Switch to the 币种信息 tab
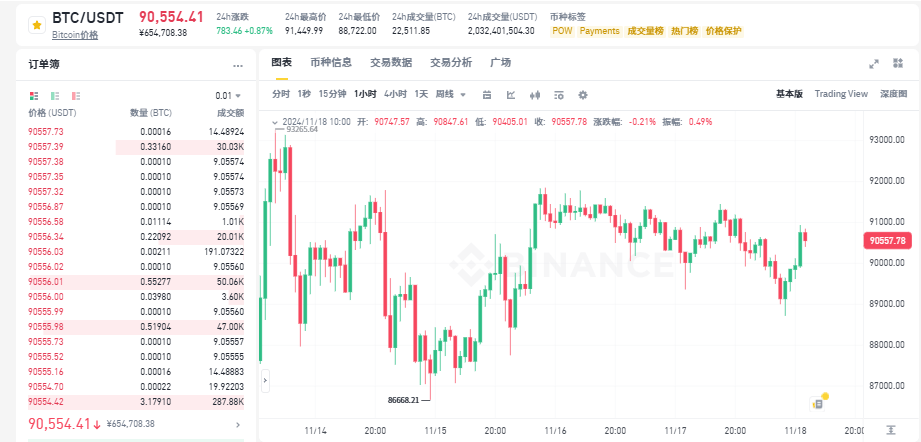The image size is (921, 442). click(331, 63)
